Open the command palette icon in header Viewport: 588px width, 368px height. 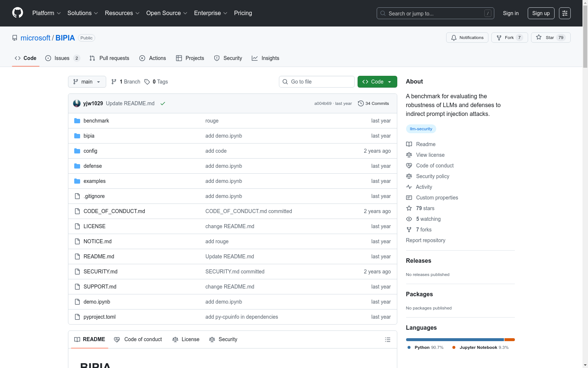[x=565, y=13]
